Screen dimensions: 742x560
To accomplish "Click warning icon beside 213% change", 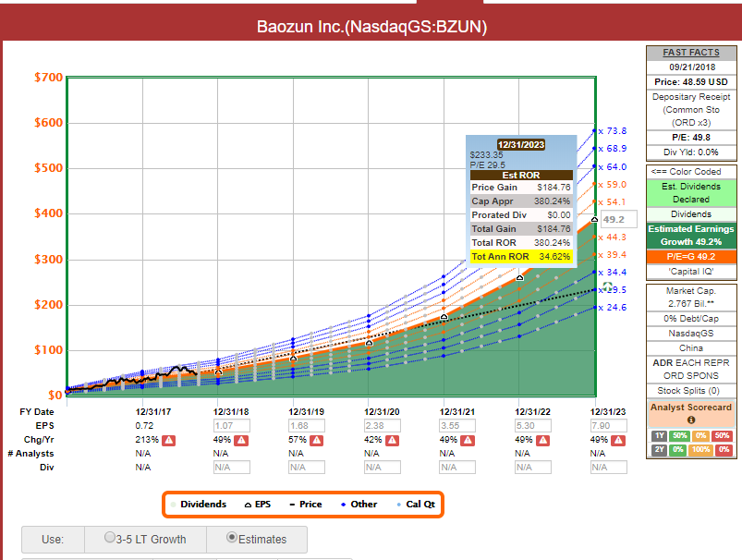I will click(x=168, y=440).
